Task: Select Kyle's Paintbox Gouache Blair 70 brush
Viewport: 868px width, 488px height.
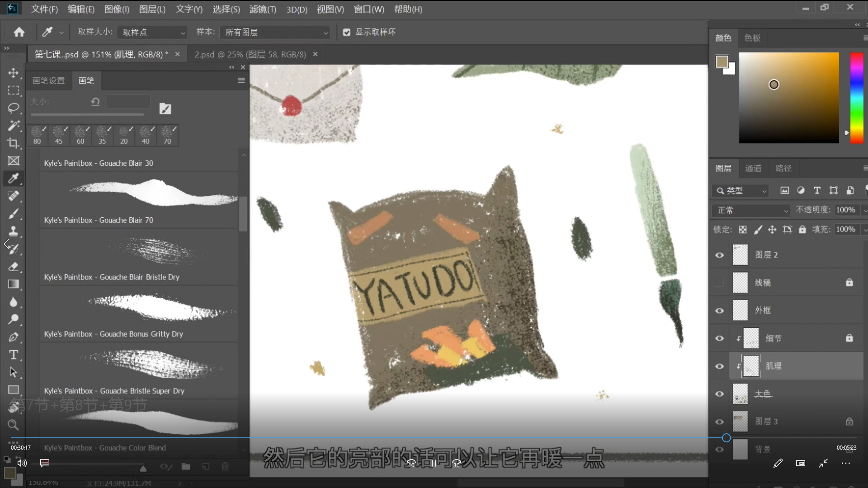Action: [x=139, y=200]
